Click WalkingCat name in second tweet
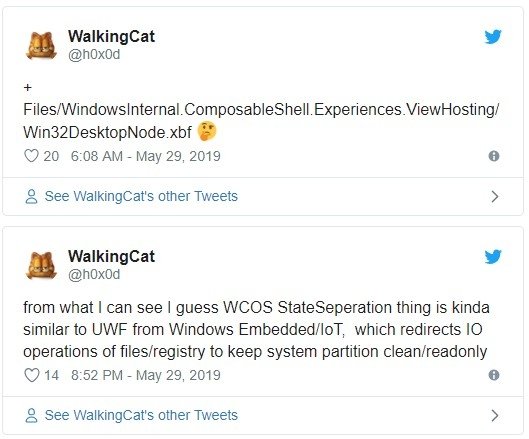 click(x=111, y=257)
